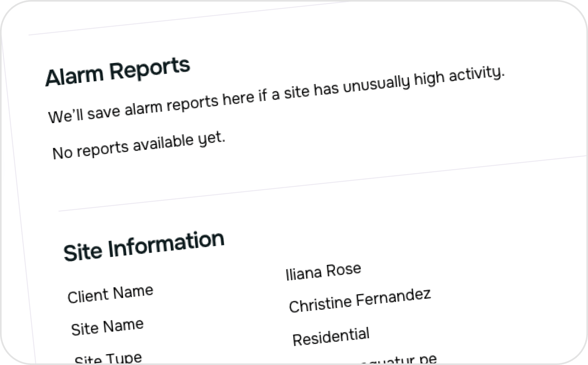
Task: Click the Residential site type value
Action: (331, 337)
